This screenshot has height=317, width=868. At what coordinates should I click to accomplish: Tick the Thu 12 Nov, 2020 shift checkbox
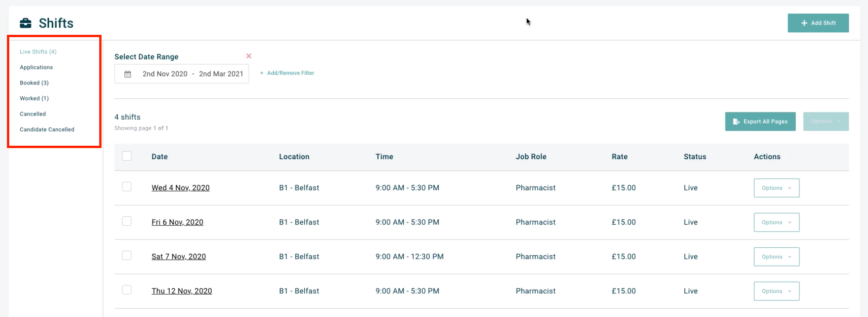tap(127, 290)
